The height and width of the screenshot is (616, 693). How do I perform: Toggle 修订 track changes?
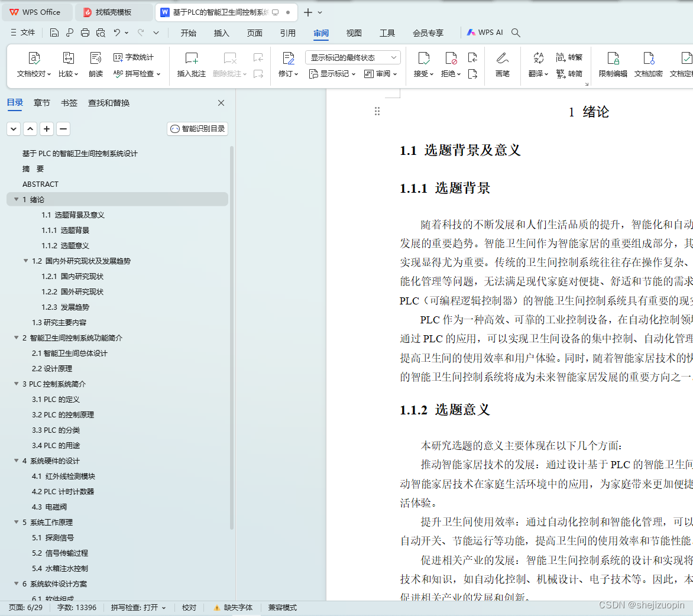point(288,64)
